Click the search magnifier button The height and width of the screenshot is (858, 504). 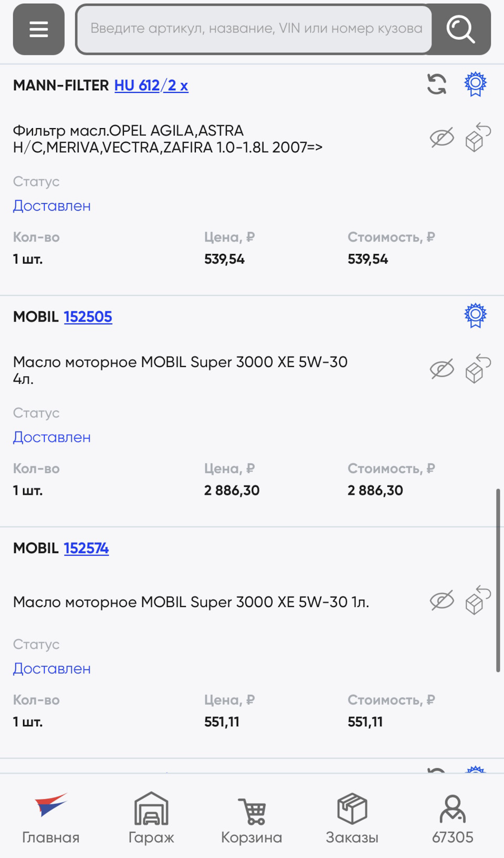(x=460, y=29)
